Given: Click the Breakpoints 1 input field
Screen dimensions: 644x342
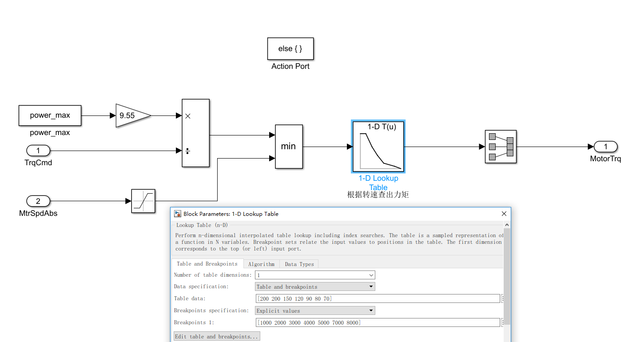Looking at the screenshot, I should pos(378,322).
